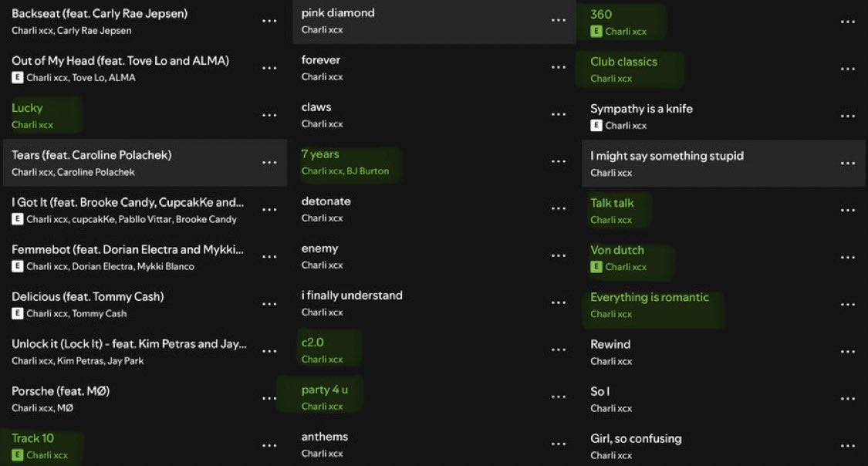Screen dimensions: 868x466
Task: Select the highlighted song Track 10
Action: pyautogui.click(x=32, y=438)
